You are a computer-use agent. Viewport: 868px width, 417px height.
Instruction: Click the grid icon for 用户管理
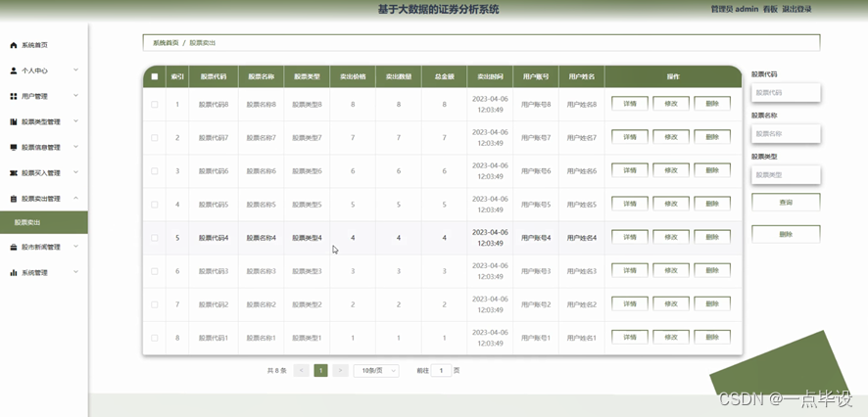click(14, 96)
